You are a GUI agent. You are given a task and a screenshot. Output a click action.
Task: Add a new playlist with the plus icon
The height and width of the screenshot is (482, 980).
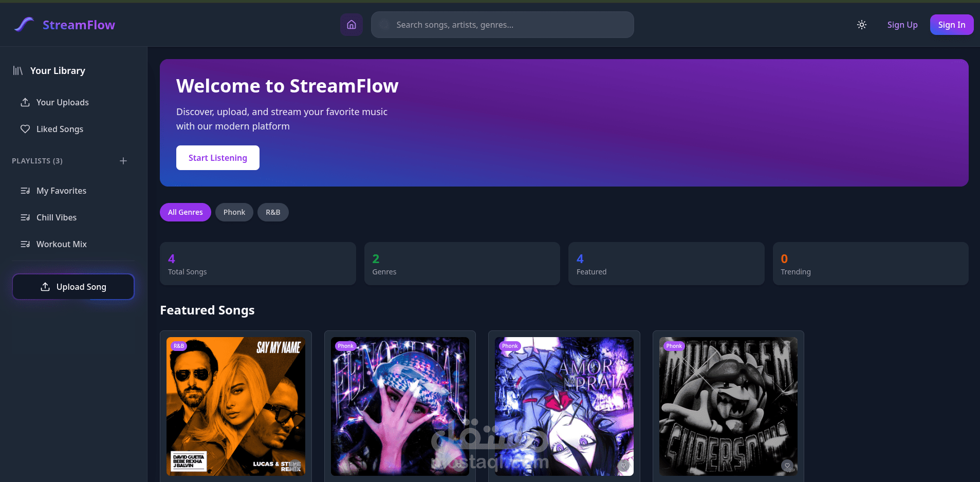123,161
